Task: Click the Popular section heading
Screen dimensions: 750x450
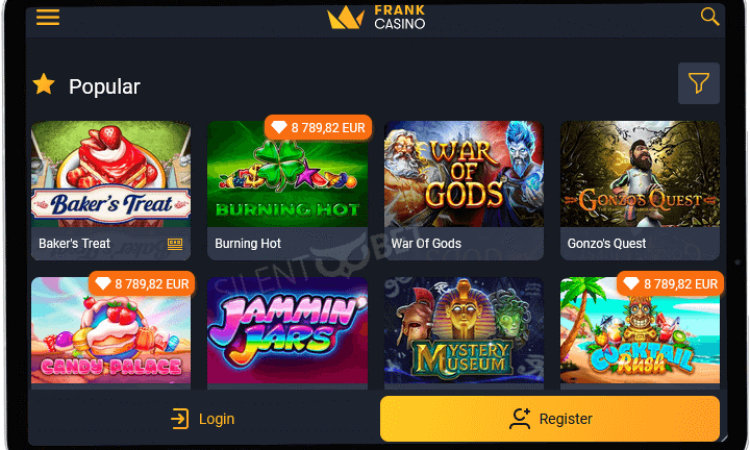Action: (x=104, y=87)
